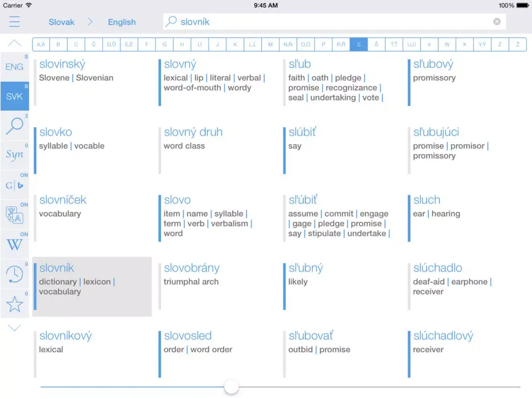Toggle the online translator option
The height and width of the screenshot is (399, 532).
(15, 215)
